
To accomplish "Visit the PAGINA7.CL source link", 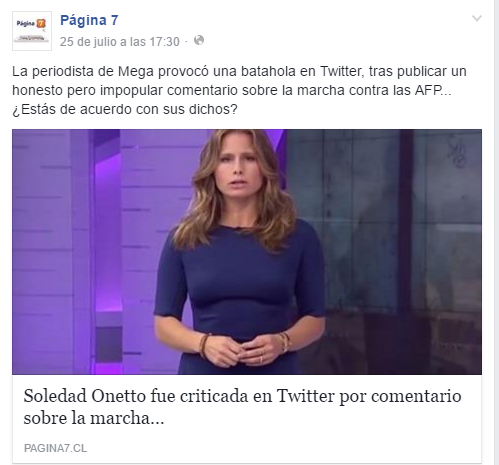I will tap(55, 448).
